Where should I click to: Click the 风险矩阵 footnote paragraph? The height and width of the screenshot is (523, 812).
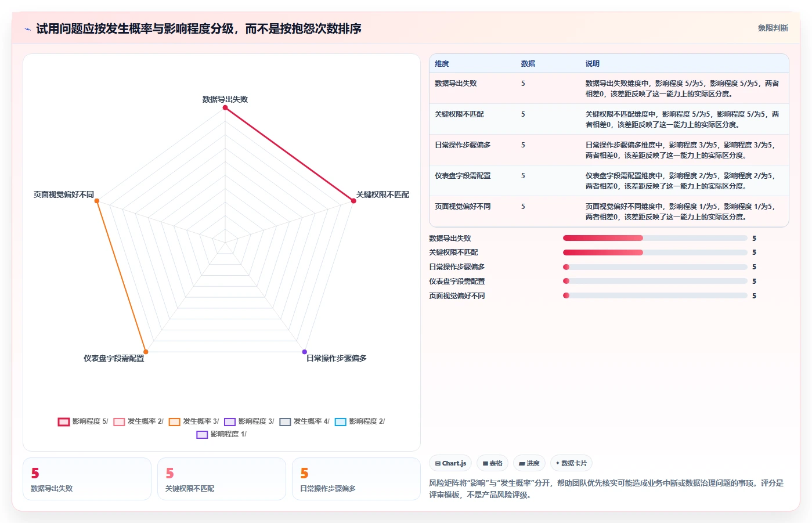tap(607, 489)
